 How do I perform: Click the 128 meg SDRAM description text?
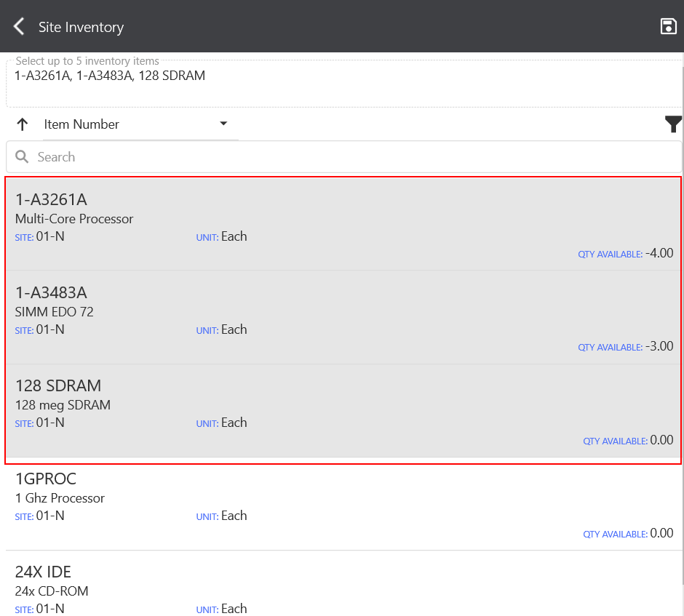click(x=63, y=405)
